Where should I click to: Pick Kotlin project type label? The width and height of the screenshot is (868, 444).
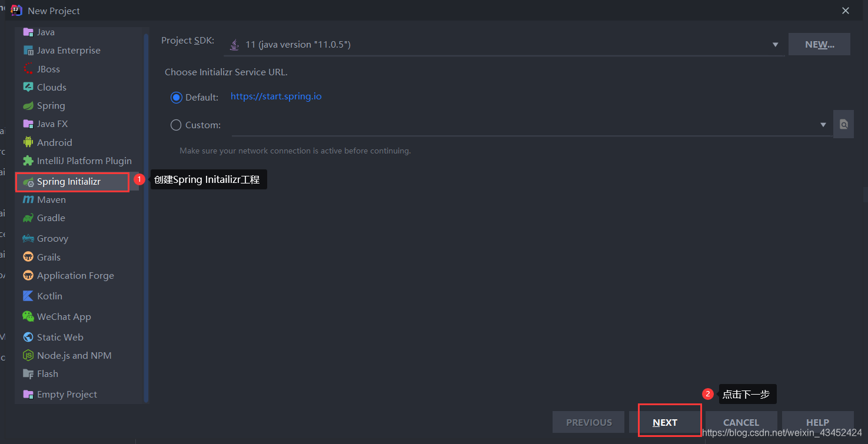pos(49,296)
